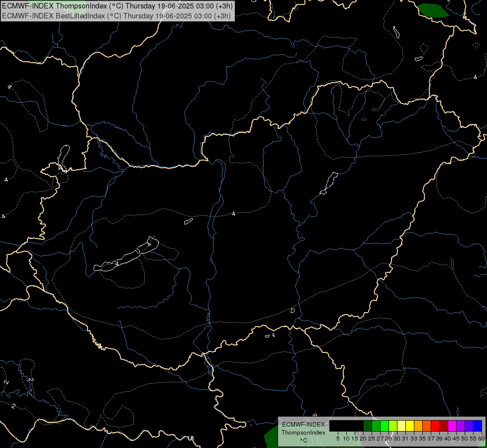Image resolution: width=487 pixels, height=448 pixels.
Task: Click the legend scale value 55
Action: [473, 439]
